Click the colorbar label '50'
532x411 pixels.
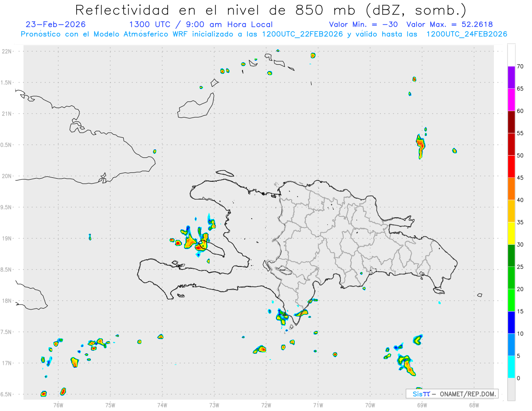pos(521,156)
